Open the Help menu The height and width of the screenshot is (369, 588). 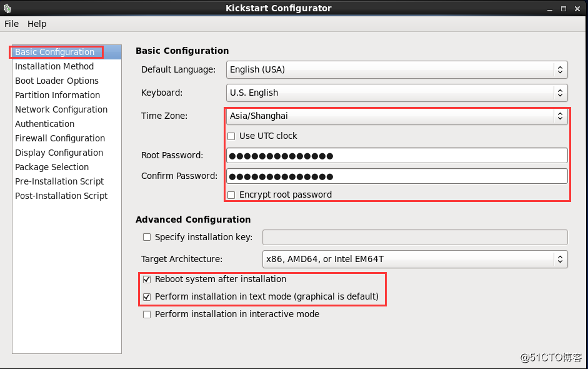pos(37,24)
